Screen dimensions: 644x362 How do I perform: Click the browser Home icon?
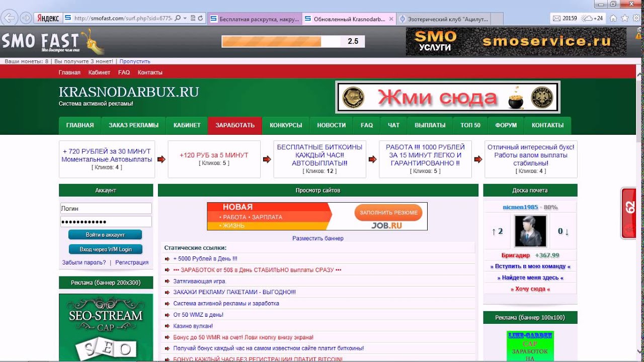click(613, 18)
